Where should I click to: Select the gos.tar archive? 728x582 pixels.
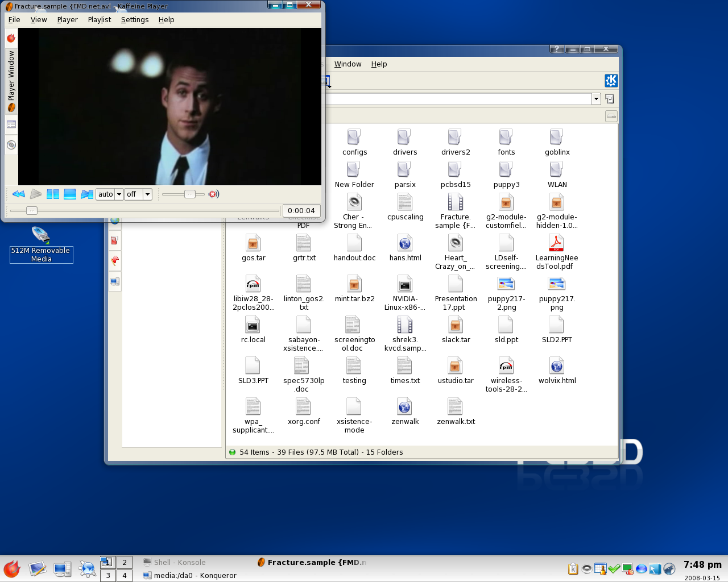click(253, 248)
